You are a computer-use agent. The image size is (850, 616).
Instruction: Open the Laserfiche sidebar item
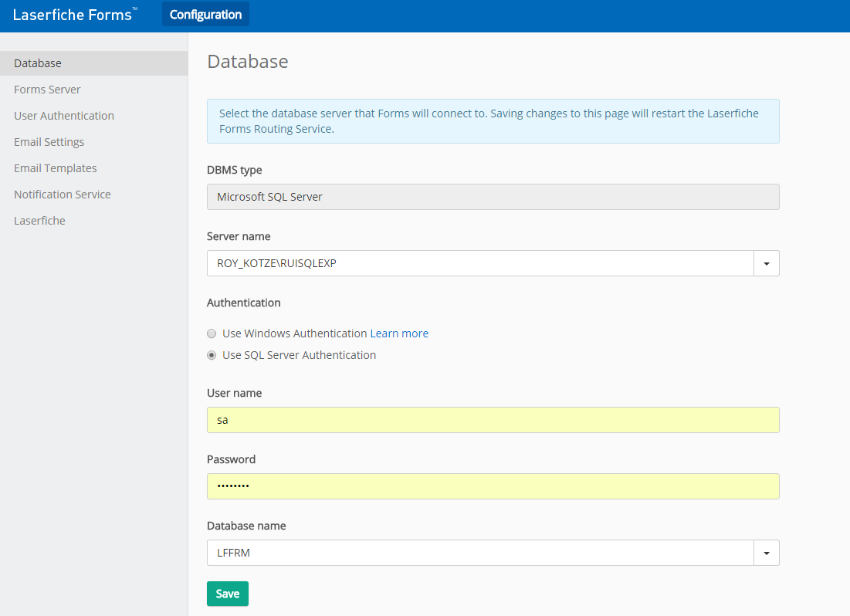pyautogui.click(x=39, y=221)
